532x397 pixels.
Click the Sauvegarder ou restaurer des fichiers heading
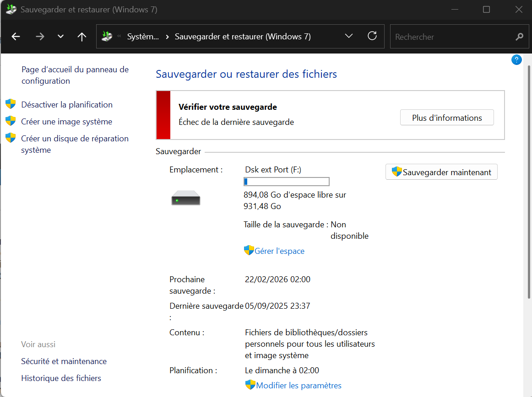(x=246, y=74)
